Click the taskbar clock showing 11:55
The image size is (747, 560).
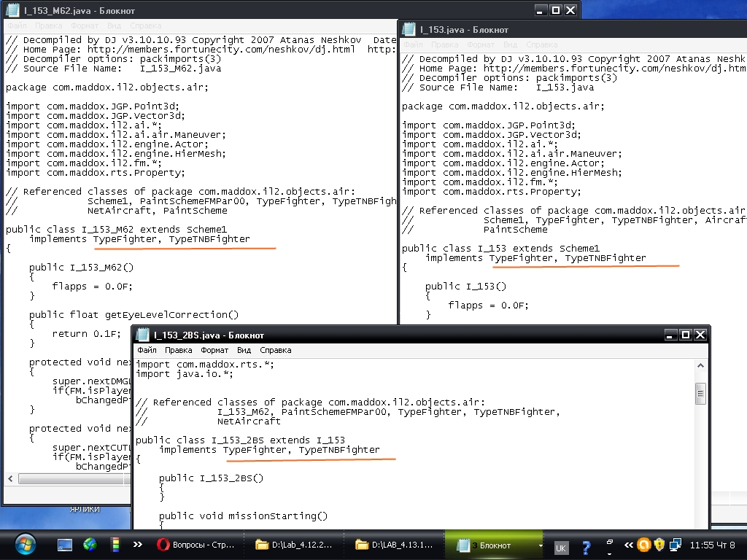point(712,545)
